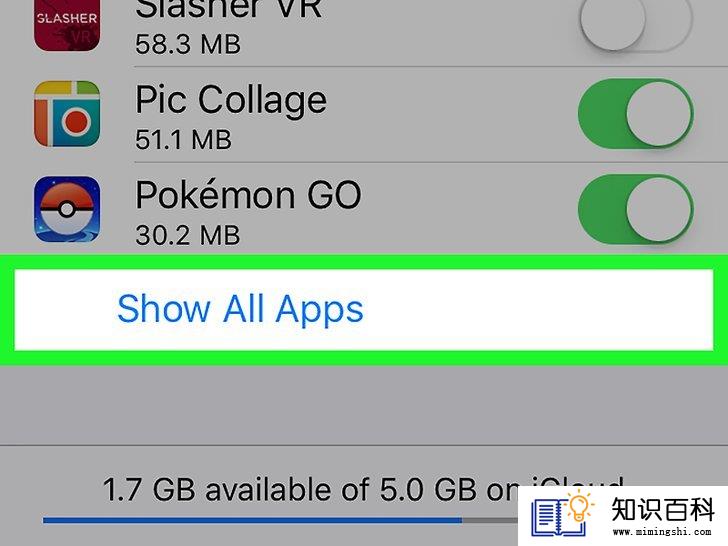Expand the list with Show All Apps
This screenshot has height=546, width=728.
364,310
